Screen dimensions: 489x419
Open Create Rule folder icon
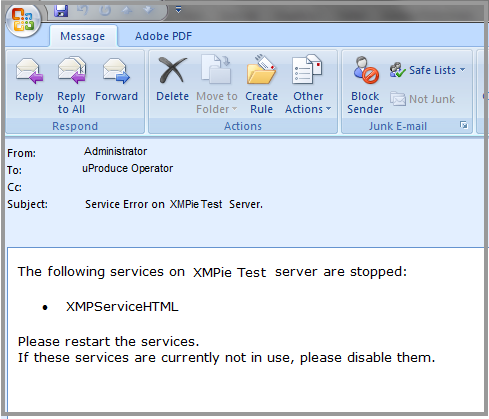pos(261,69)
